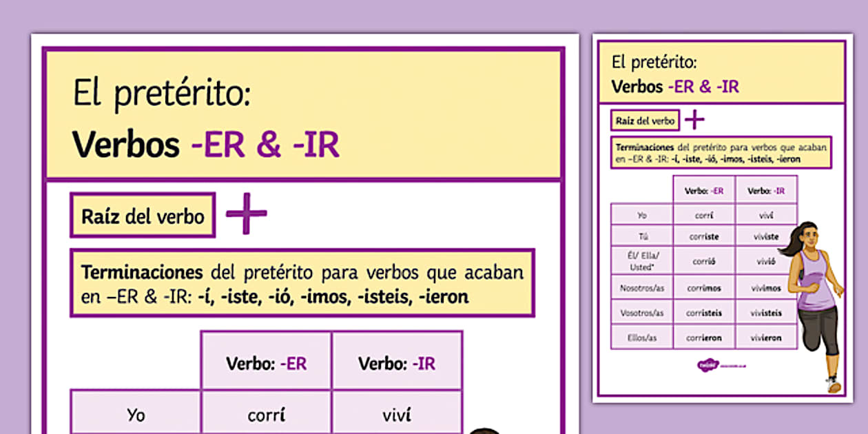This screenshot has height=434, width=868.
Task: Click the plus symbol on the small poster
Action: [x=694, y=120]
